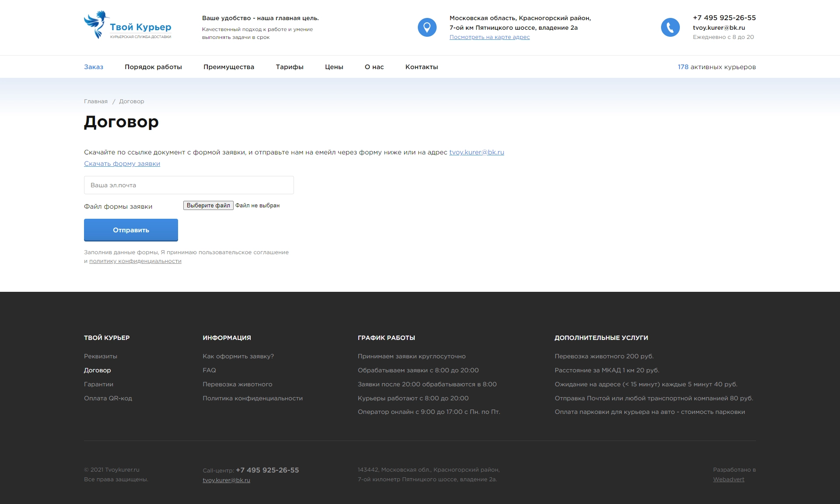Open the Заказ menu item
This screenshot has width=840, height=504.
pos(94,67)
